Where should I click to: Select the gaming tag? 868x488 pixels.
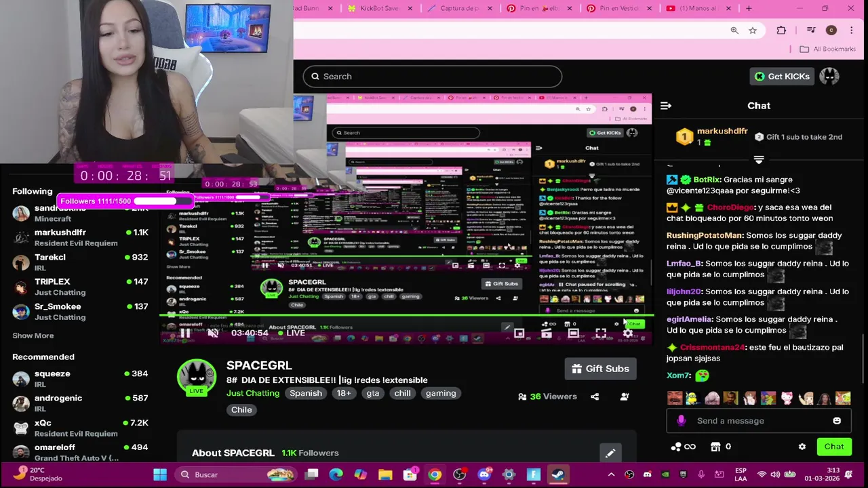(x=441, y=393)
